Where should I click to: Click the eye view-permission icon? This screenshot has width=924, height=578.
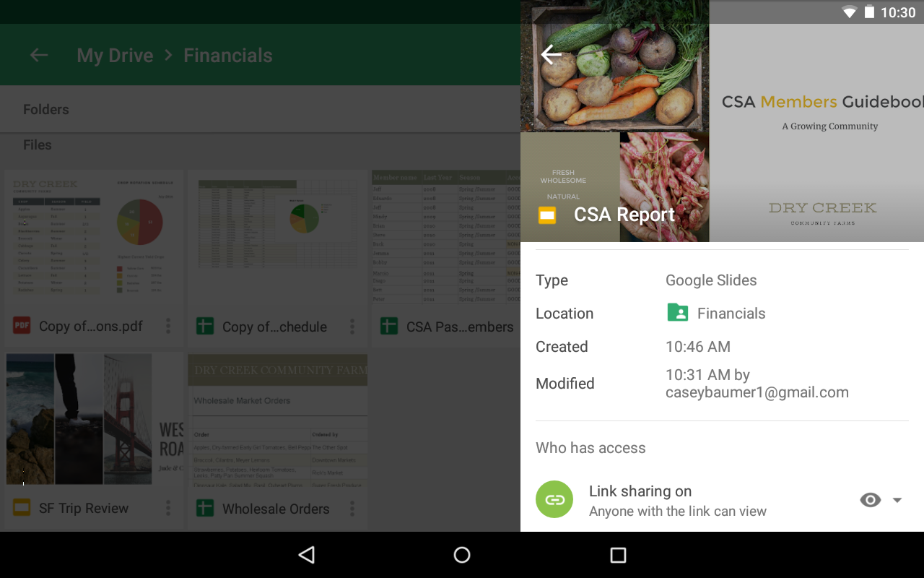click(x=871, y=500)
